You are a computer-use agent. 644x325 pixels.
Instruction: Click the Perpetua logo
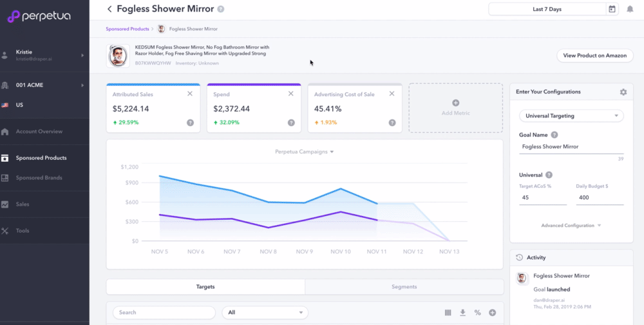tap(39, 16)
